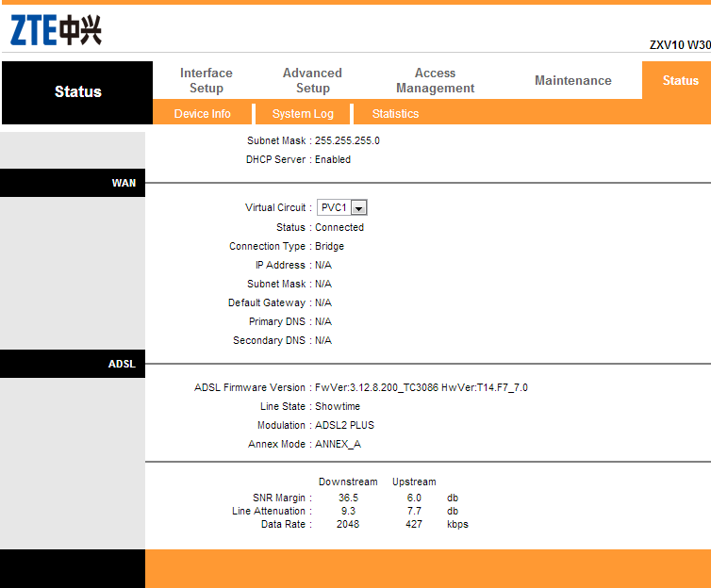This screenshot has width=711, height=588.
Task: Click the WAN Subnet Mask N/A value
Action: point(323,284)
